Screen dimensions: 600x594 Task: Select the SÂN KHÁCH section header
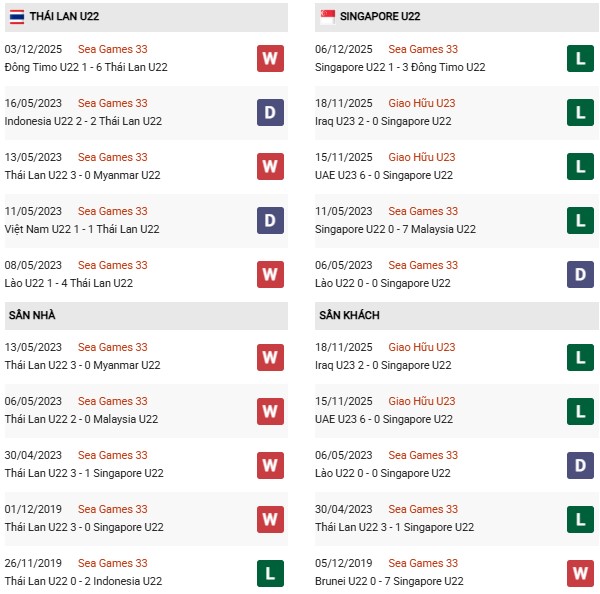(x=351, y=315)
